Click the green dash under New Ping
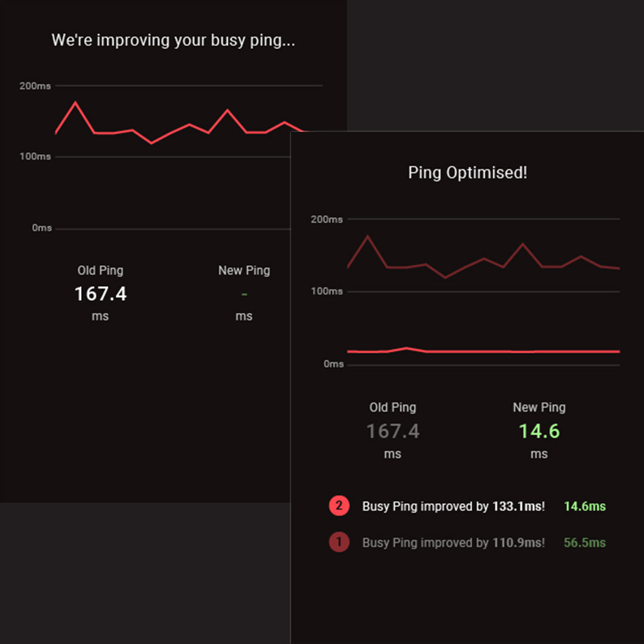 click(244, 294)
